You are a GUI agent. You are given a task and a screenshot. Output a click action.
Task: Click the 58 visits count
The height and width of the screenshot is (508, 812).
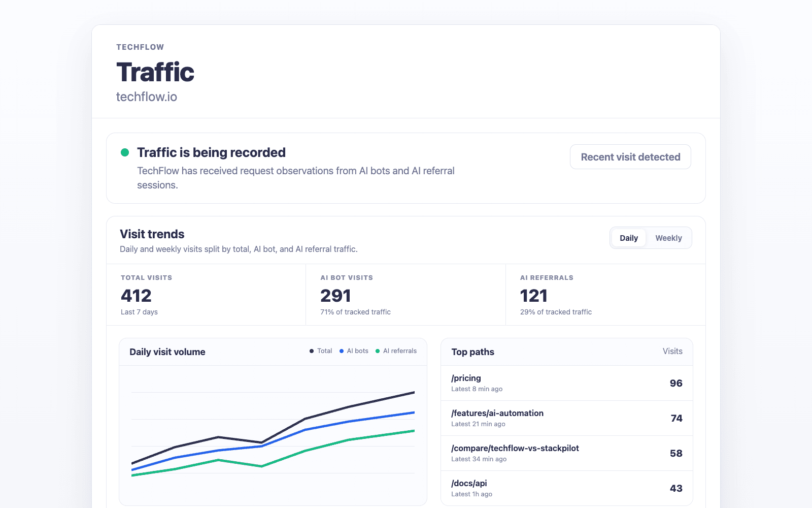pos(676,453)
